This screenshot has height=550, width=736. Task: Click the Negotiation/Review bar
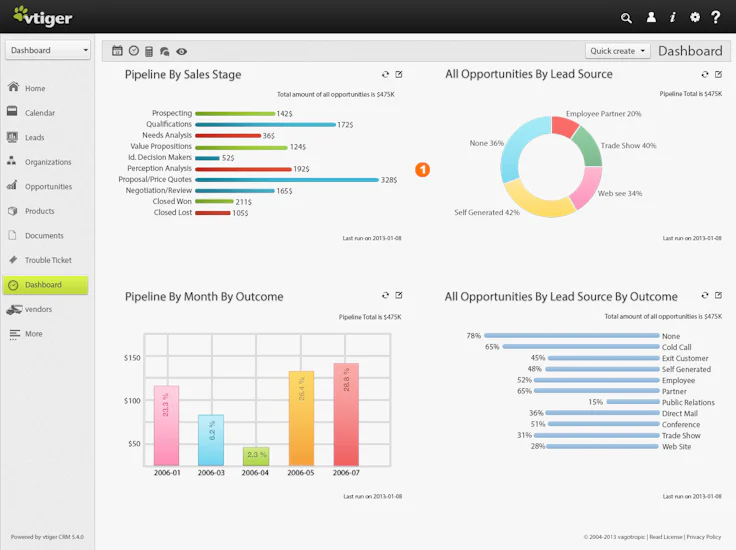coord(235,191)
